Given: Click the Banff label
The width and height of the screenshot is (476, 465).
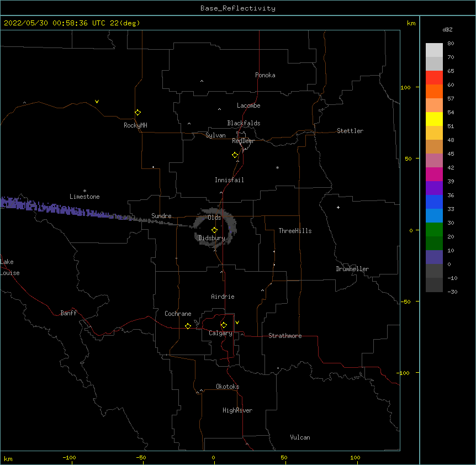Looking at the screenshot, I should pos(68,313).
